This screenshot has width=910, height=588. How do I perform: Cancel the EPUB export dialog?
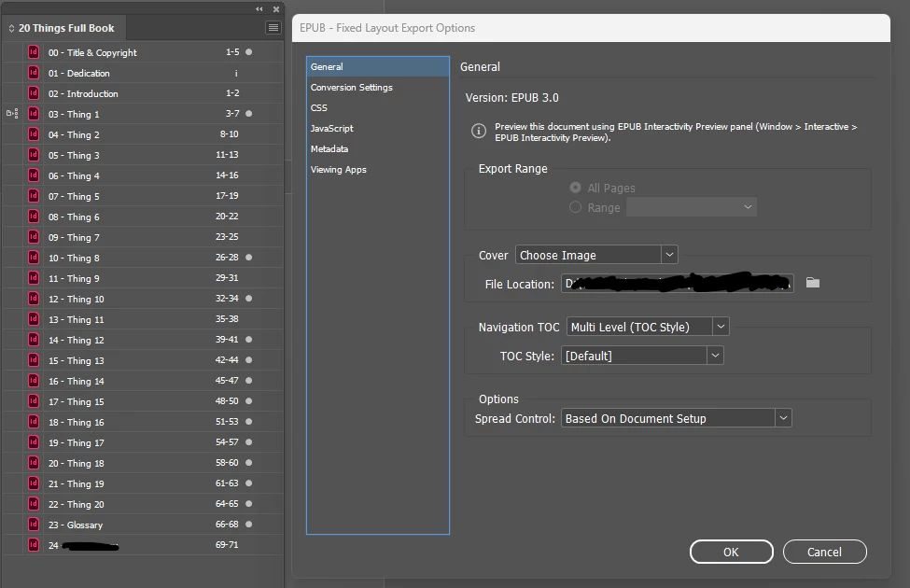825,552
